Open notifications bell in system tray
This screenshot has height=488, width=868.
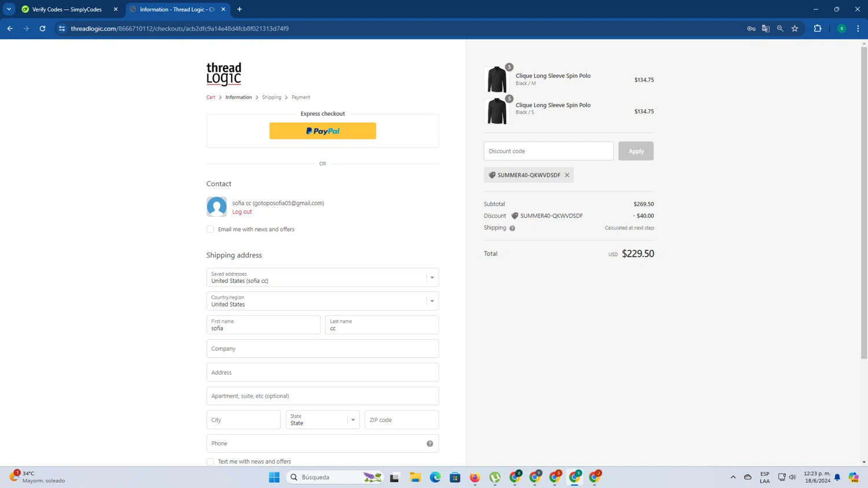837,477
